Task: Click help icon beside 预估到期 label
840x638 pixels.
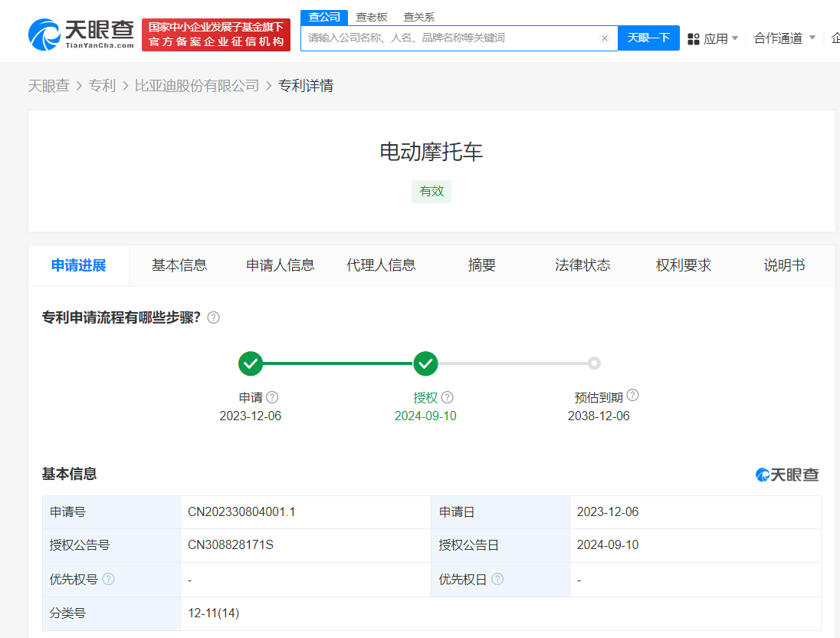Action: (632, 395)
